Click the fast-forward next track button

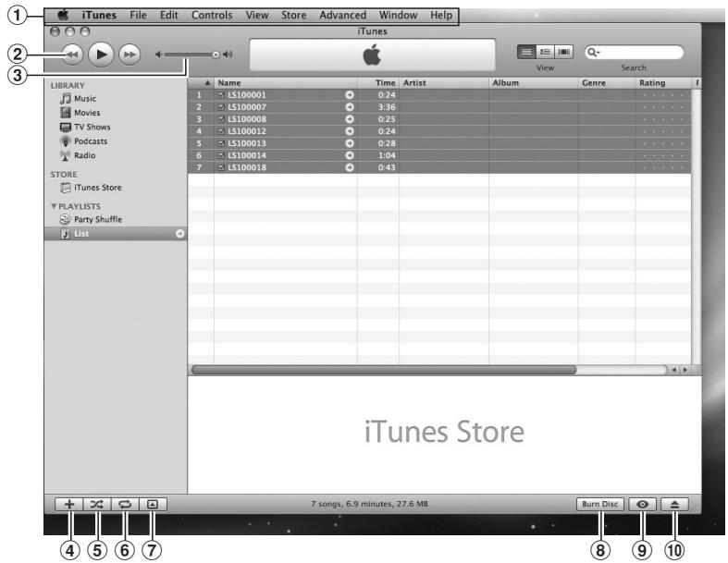(x=130, y=55)
